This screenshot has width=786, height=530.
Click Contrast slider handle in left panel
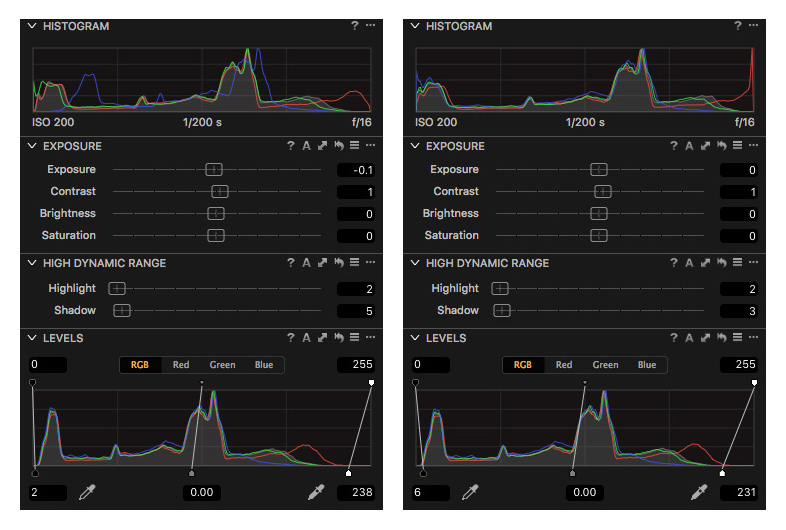[220, 192]
